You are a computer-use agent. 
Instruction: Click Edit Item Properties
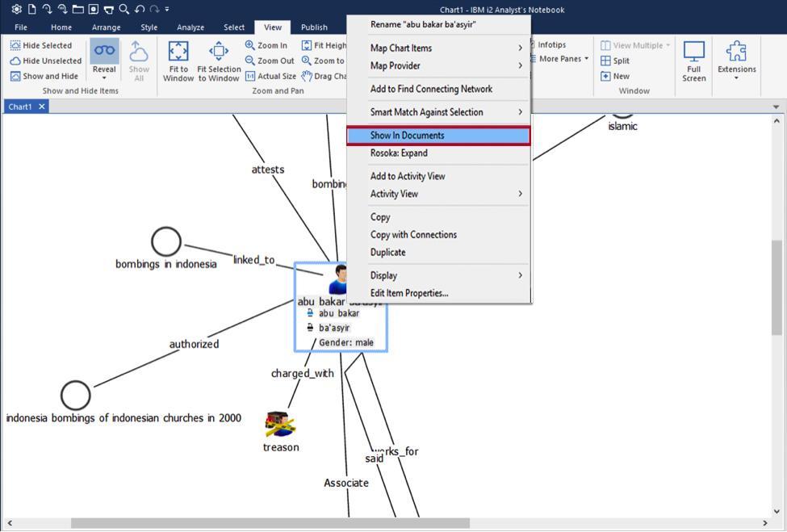(408, 292)
